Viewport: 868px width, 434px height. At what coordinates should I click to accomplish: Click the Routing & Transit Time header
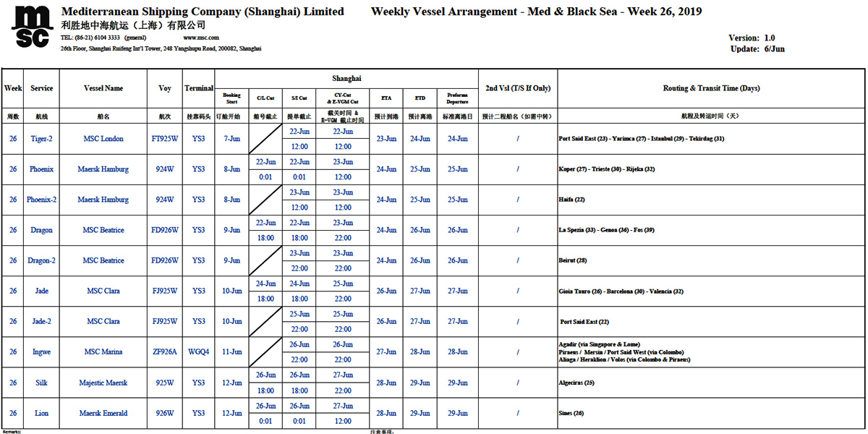pos(711,88)
